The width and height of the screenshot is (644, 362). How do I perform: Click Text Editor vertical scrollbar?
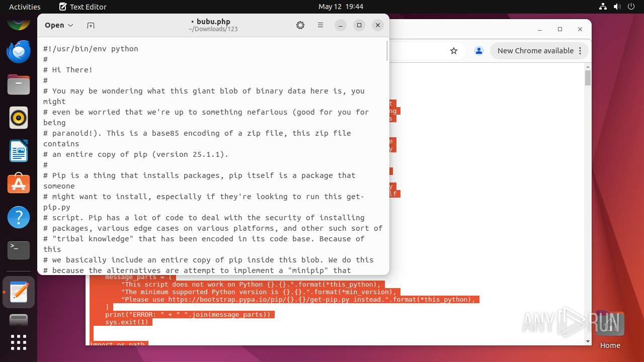point(387,51)
